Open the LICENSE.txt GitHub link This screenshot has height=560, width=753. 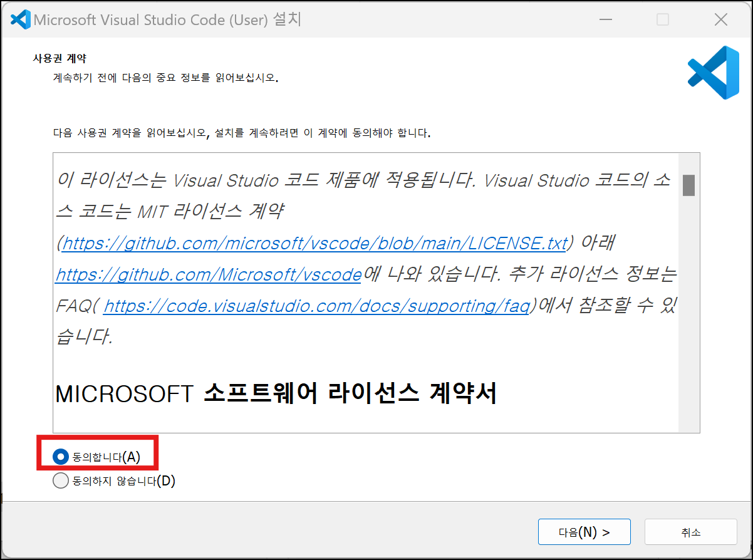click(x=315, y=243)
